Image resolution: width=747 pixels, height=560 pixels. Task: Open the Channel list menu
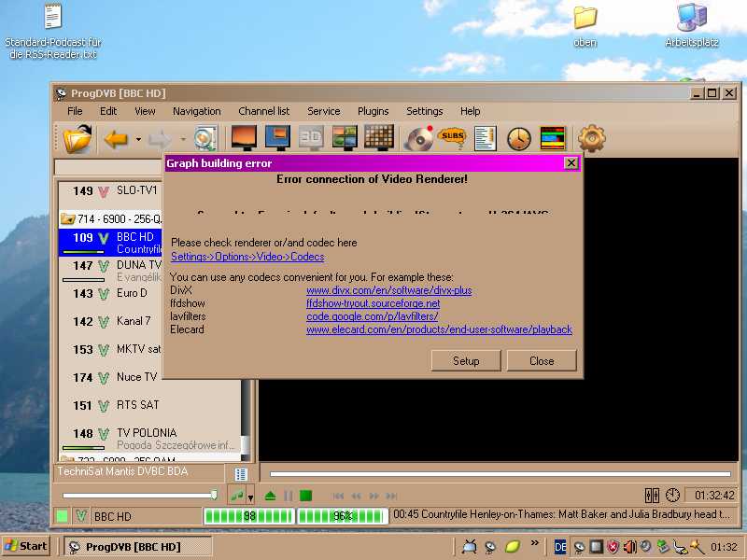[x=263, y=111]
